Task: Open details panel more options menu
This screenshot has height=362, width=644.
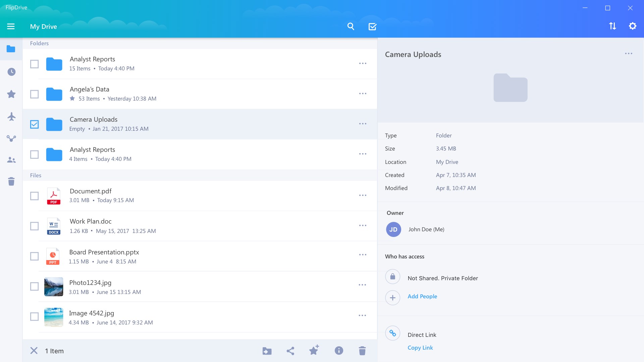Action: [x=629, y=54]
